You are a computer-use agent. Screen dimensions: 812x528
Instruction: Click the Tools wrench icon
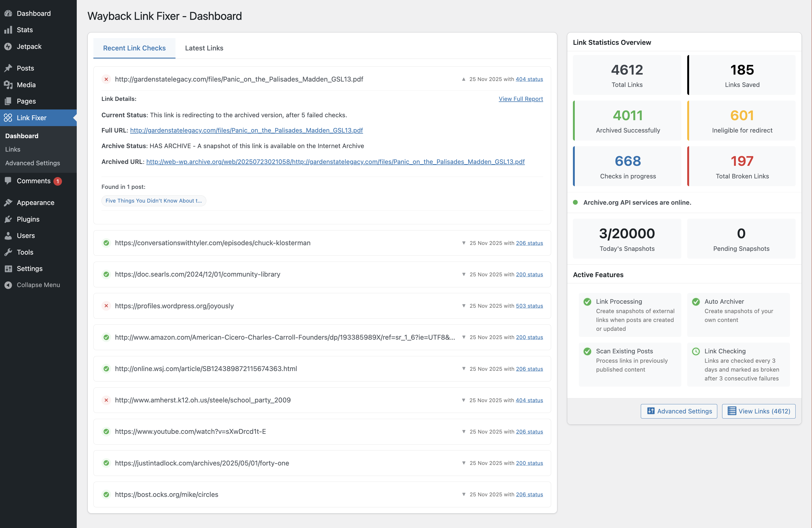click(8, 252)
